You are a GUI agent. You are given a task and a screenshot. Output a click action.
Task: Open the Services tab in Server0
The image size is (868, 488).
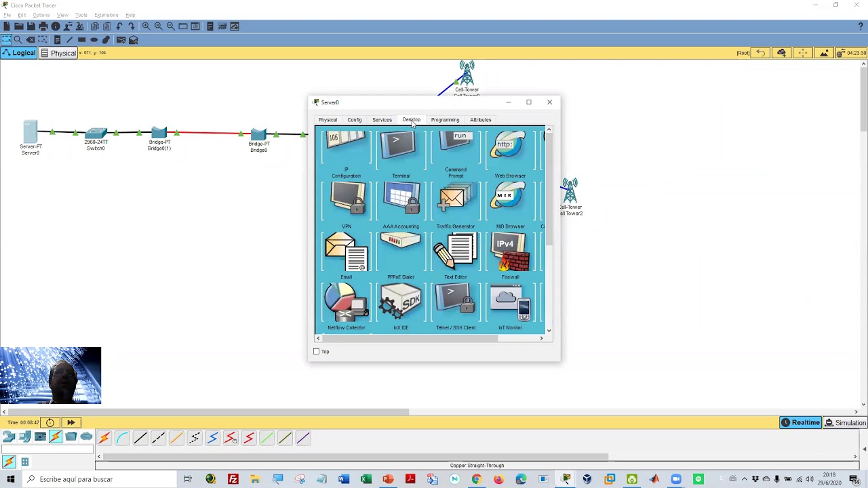click(x=382, y=120)
